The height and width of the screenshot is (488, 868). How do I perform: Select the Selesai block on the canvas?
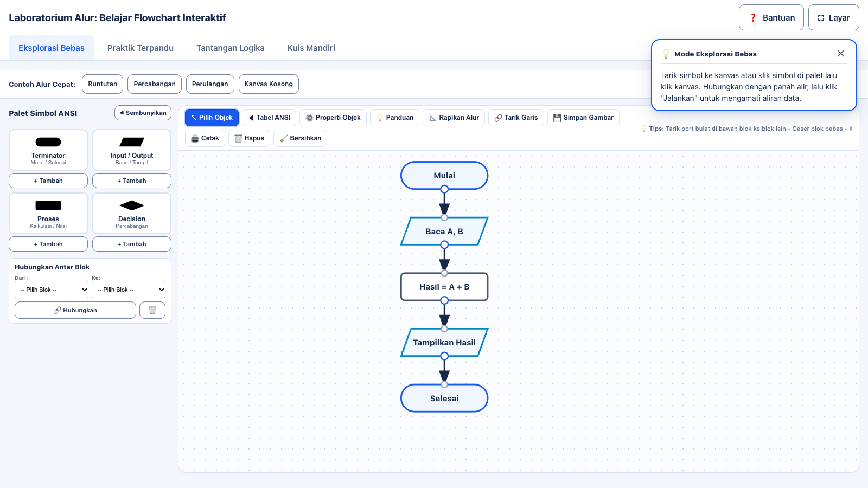click(444, 399)
